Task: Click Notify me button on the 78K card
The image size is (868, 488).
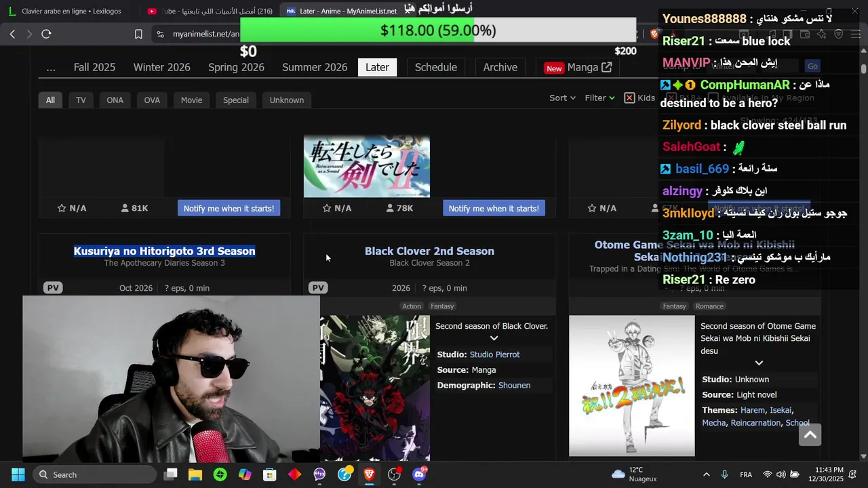Action: [494, 208]
